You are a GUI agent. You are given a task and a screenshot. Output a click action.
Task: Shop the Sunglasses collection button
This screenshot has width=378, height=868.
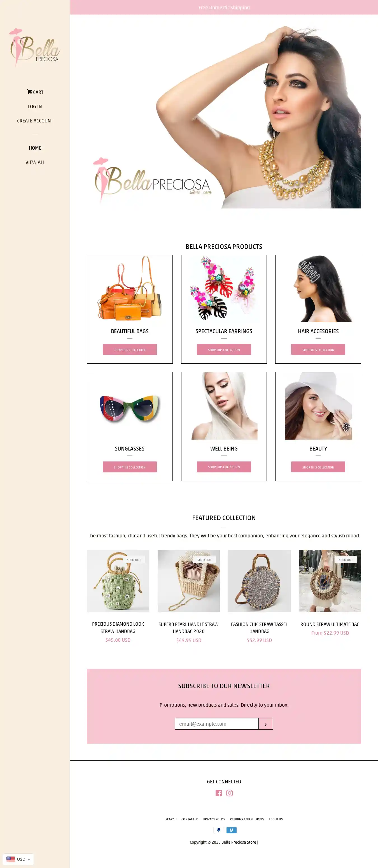point(130,467)
